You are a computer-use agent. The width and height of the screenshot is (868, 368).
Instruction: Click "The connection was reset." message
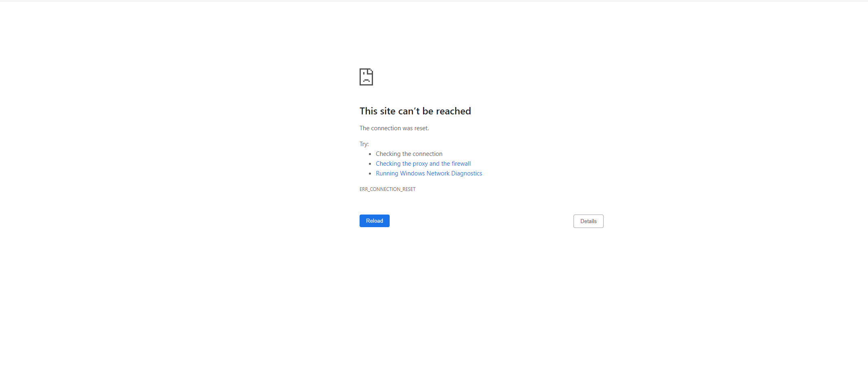[394, 128]
